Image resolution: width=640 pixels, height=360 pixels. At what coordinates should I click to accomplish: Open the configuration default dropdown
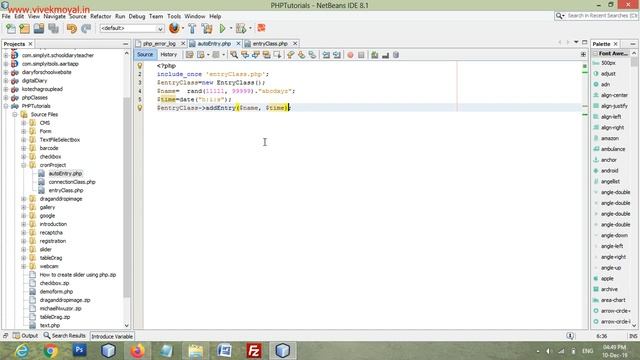pos(131,28)
